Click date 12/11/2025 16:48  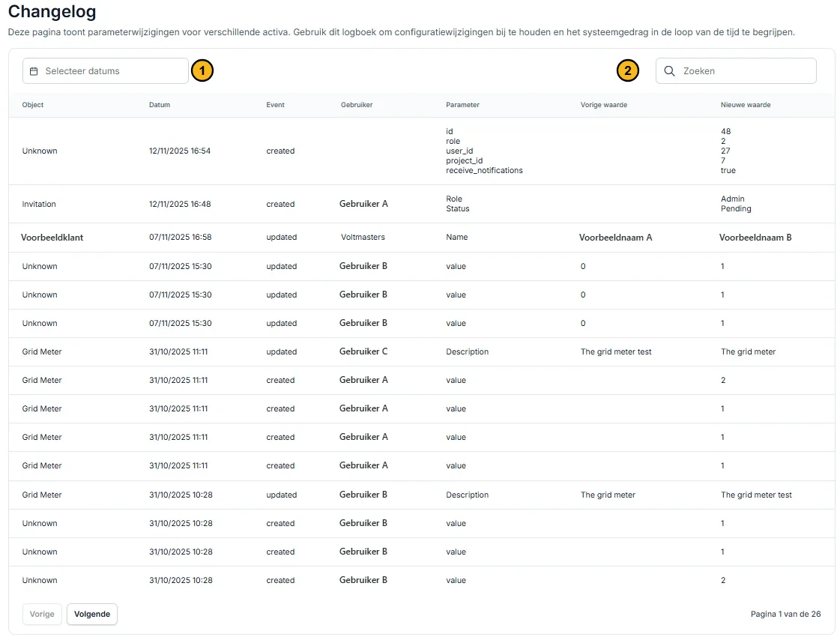click(180, 204)
